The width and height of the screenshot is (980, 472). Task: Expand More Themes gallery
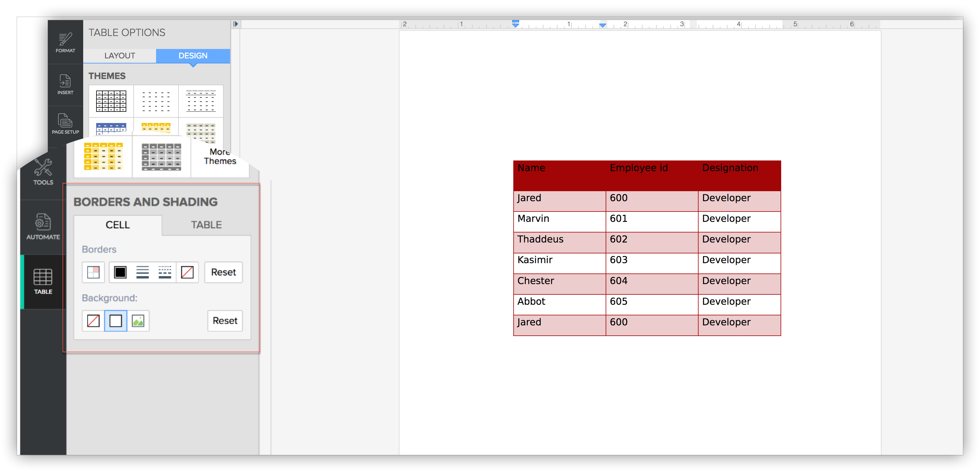point(220,156)
